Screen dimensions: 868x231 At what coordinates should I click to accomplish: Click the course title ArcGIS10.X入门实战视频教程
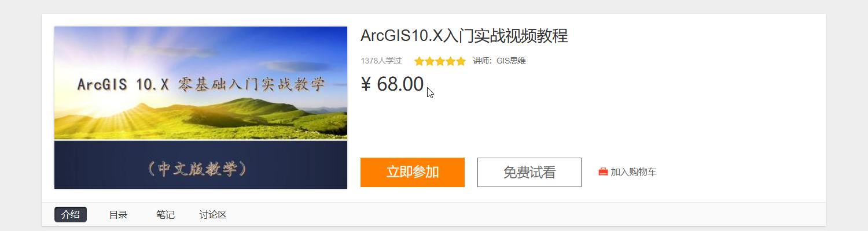[x=464, y=36]
